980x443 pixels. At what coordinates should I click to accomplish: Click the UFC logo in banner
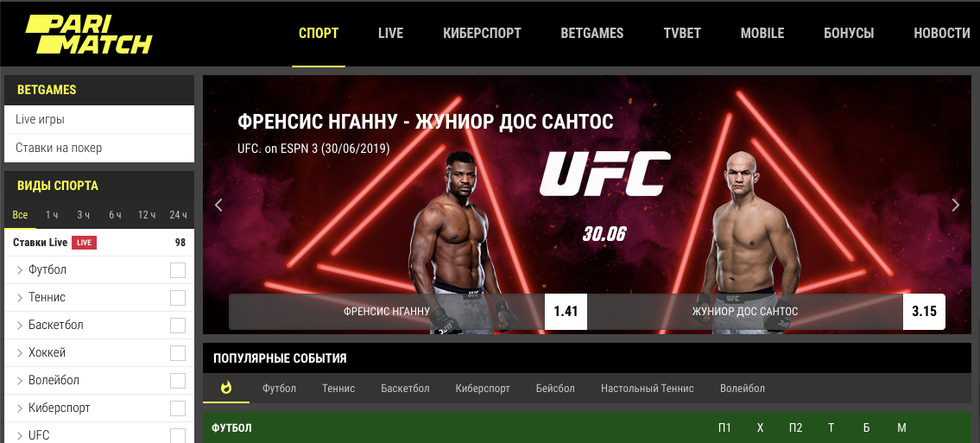tap(604, 173)
